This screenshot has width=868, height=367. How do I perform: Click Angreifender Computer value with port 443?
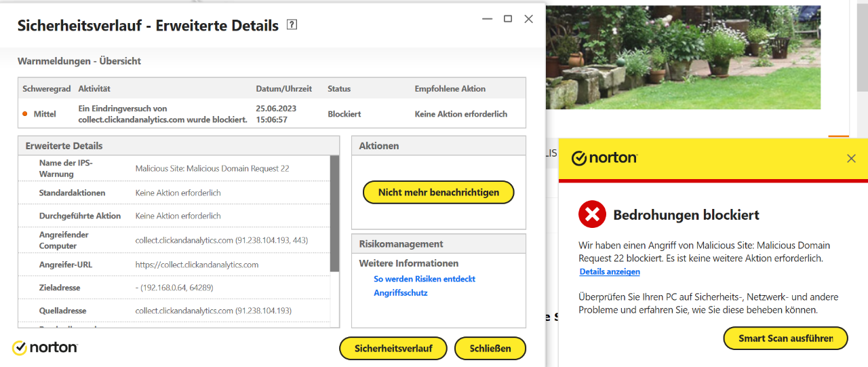point(222,240)
